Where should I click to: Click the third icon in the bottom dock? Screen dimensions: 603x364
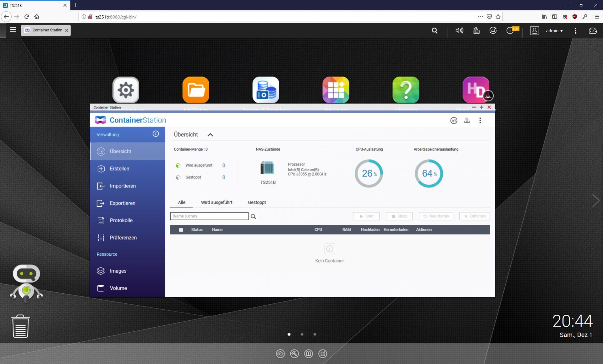[309, 354]
